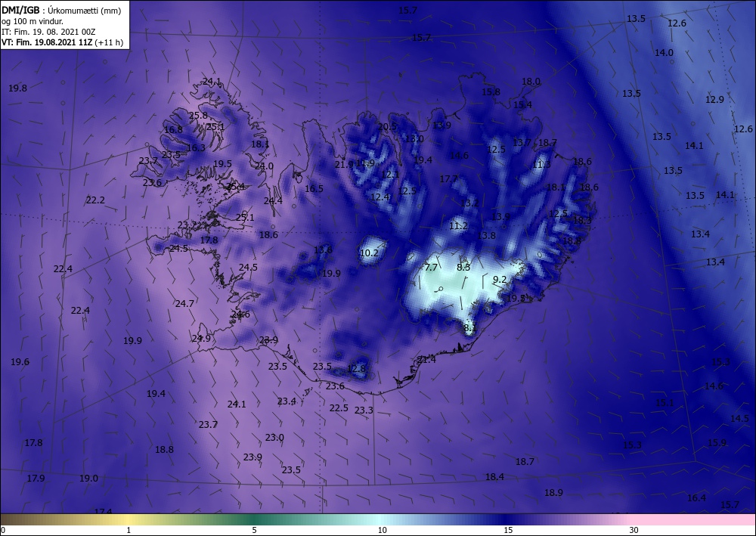756x536 pixels.
Task: Click the 12.1 value on the map
Action: click(x=390, y=174)
